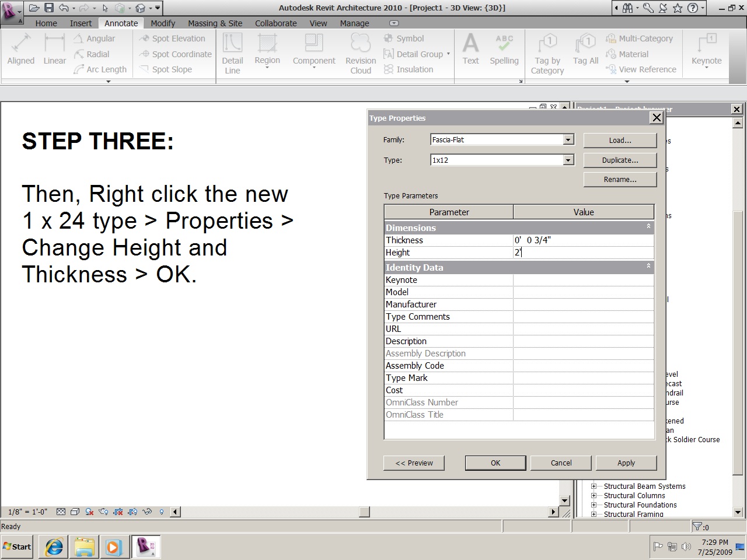Click the Help question mark icon
Viewport: 747px width, 560px height.
(692, 8)
